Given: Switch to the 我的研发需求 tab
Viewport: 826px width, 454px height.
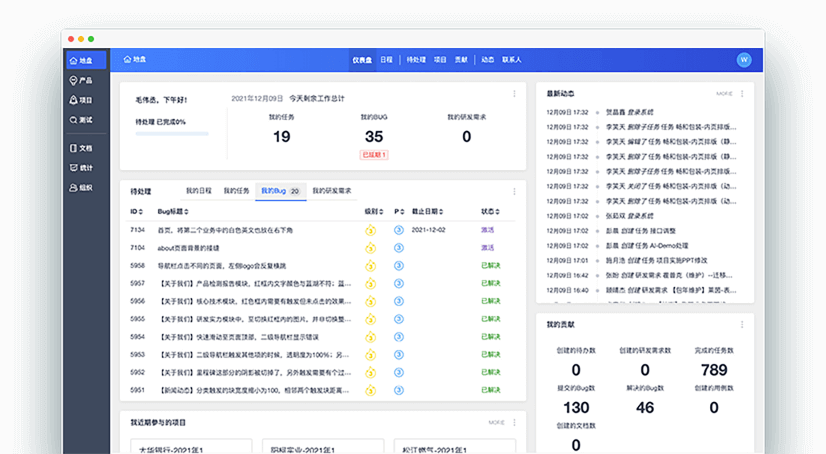Looking at the screenshot, I should tap(332, 191).
